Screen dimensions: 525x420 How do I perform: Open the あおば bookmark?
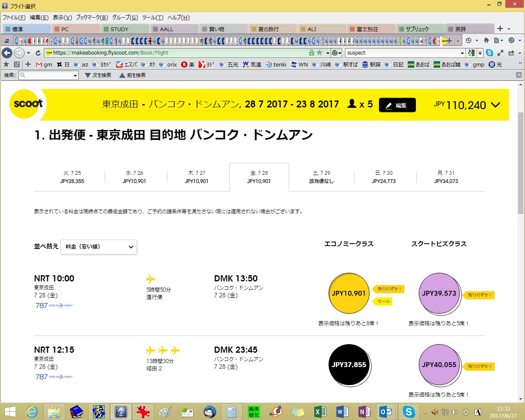(x=419, y=64)
